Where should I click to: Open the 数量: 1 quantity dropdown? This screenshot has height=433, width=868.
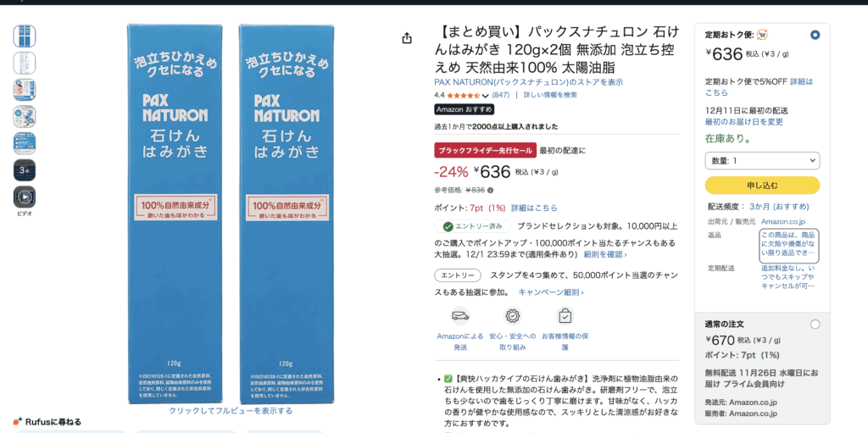point(762,161)
